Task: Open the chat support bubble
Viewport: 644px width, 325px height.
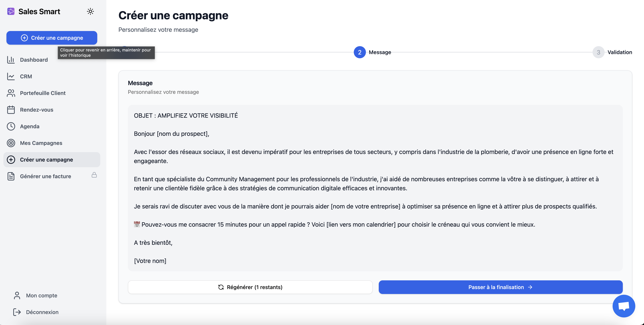Action: 624,306
